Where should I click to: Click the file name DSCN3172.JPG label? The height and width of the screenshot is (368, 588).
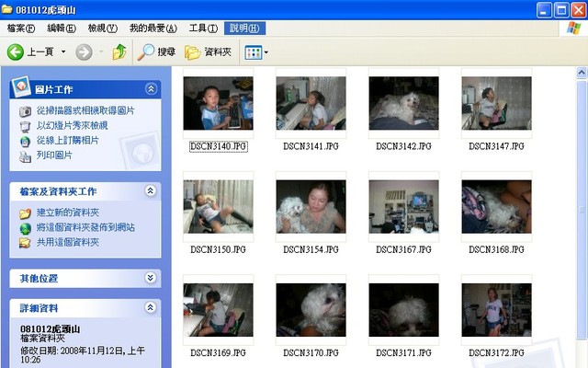(496, 353)
